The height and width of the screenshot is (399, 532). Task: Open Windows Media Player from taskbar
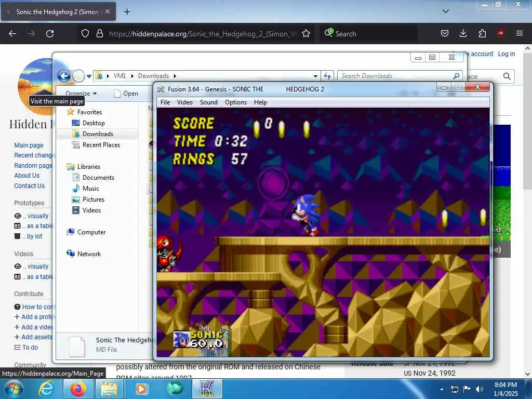pyautogui.click(x=141, y=389)
